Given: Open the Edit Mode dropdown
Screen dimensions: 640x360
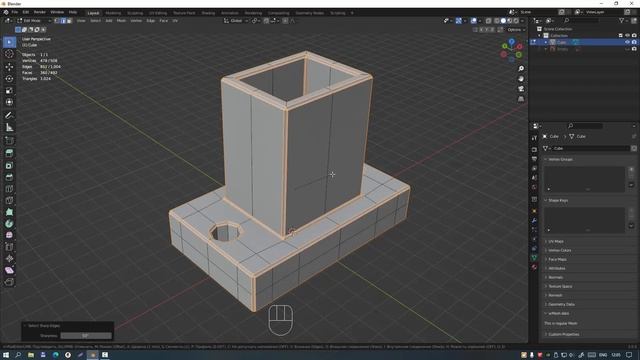Looking at the screenshot, I should pos(34,20).
